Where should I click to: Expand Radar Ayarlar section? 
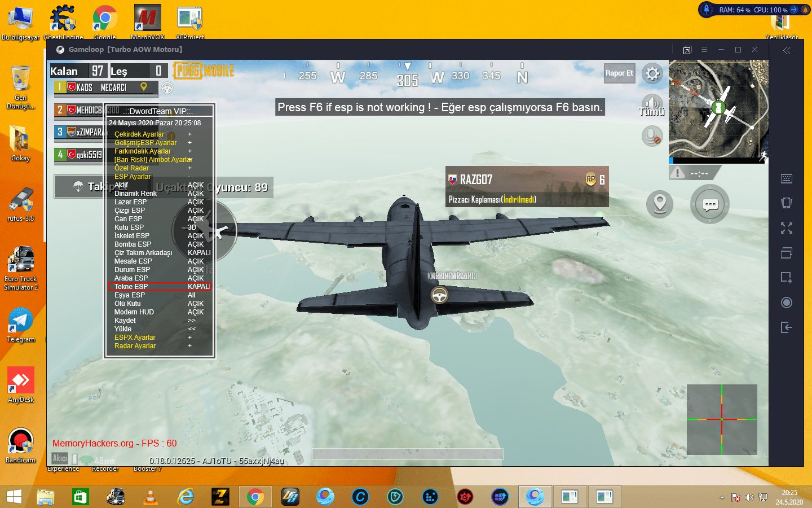[x=160, y=346]
